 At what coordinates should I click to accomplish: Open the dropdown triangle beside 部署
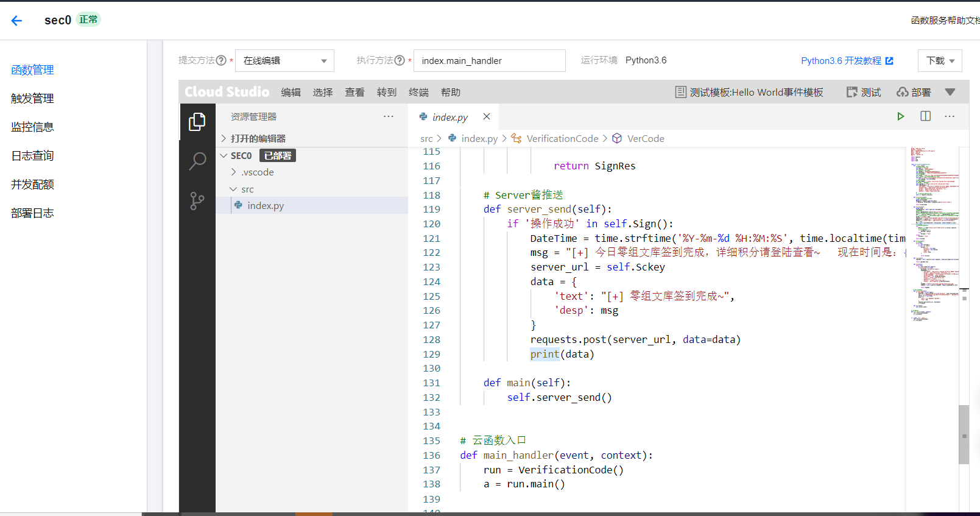pos(950,92)
